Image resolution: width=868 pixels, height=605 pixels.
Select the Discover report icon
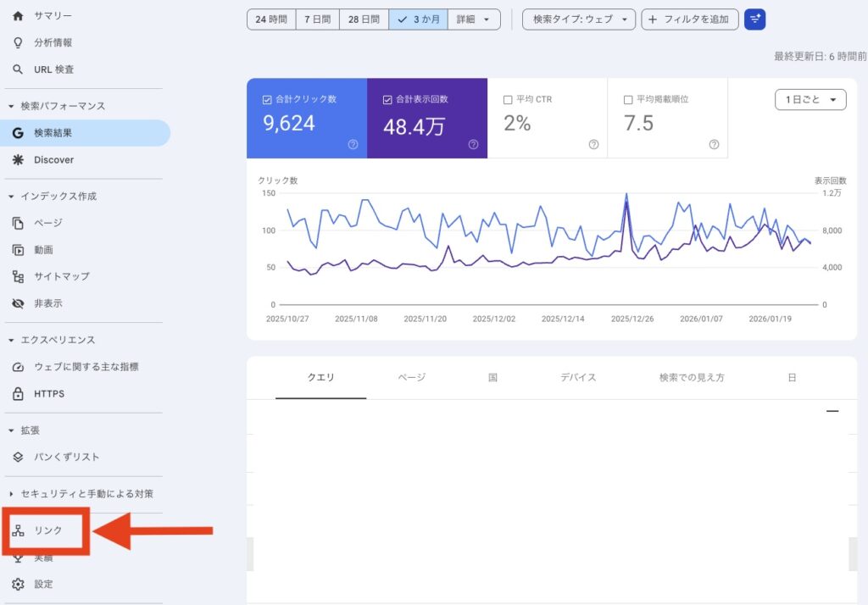coord(19,159)
